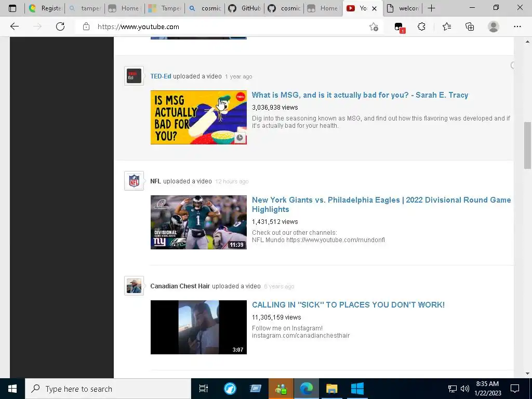Screen dimensions: 532x399
Task: Open the NFL channel avatar
Action: 134,180
